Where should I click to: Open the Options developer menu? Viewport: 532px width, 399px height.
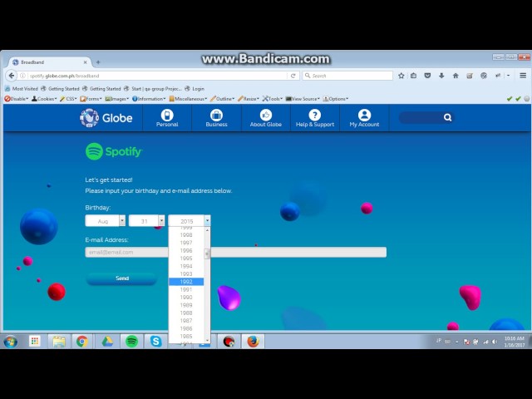tap(336, 99)
